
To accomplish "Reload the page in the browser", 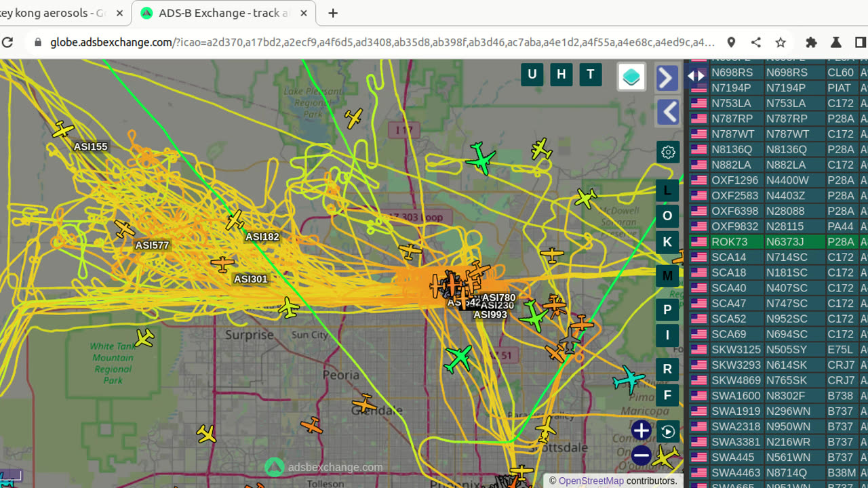I will pyautogui.click(x=7, y=42).
